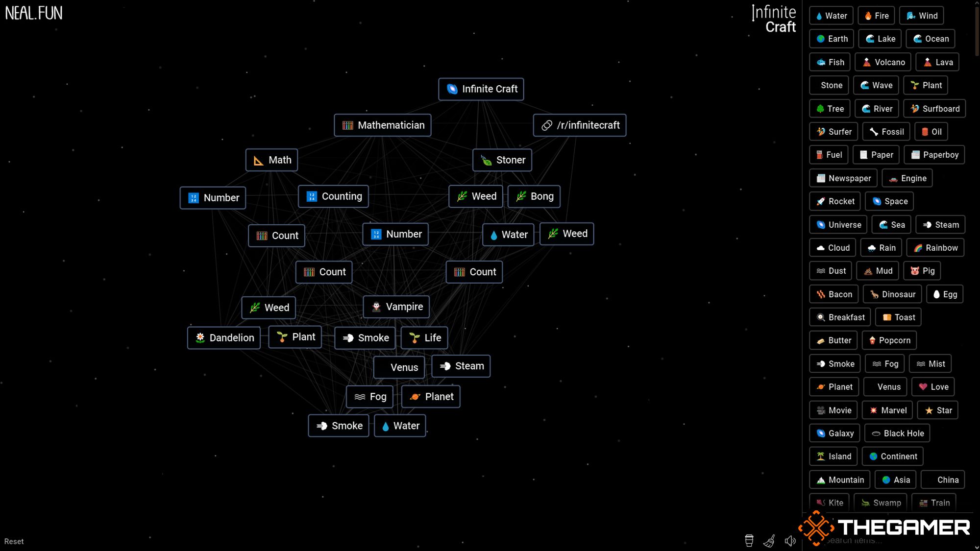Viewport: 980px width, 551px height.
Task: Click the Infinite Craft node at top
Action: coord(481,89)
